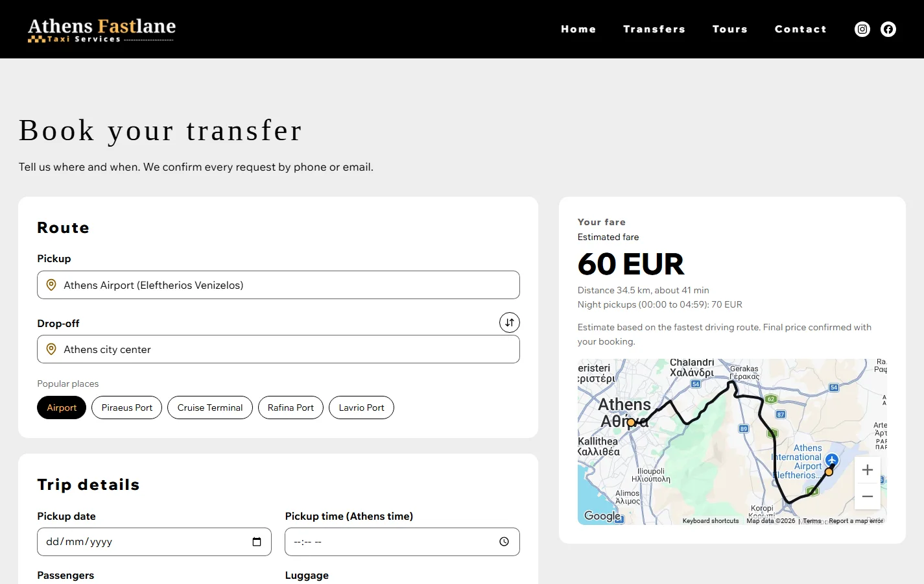Open the Facebook social icon

click(x=888, y=29)
